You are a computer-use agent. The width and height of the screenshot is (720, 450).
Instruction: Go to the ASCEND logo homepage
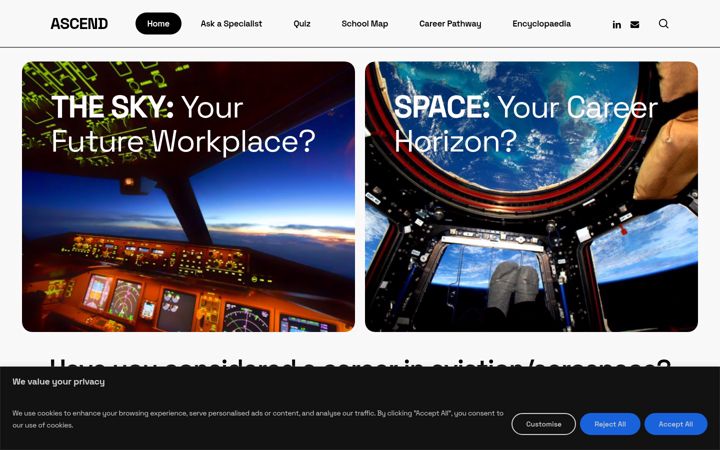(79, 23)
